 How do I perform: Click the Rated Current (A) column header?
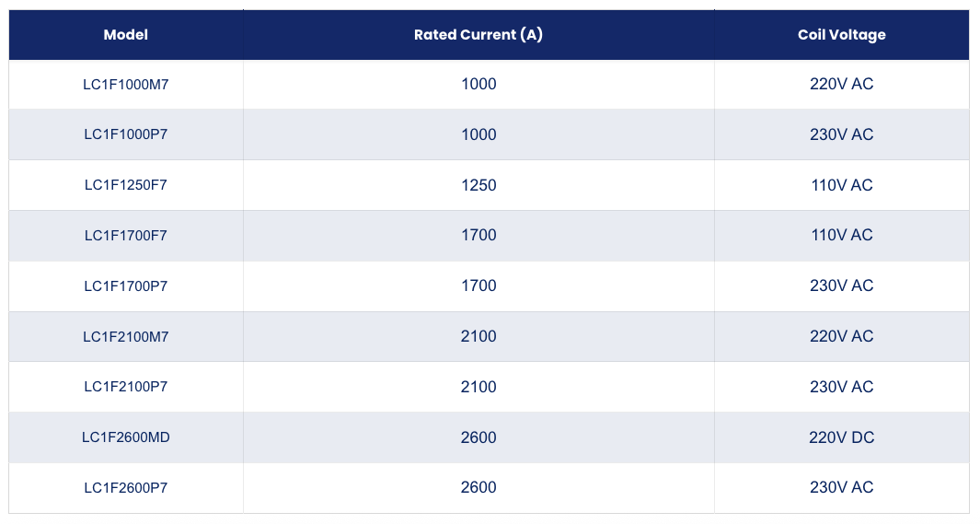pos(478,35)
